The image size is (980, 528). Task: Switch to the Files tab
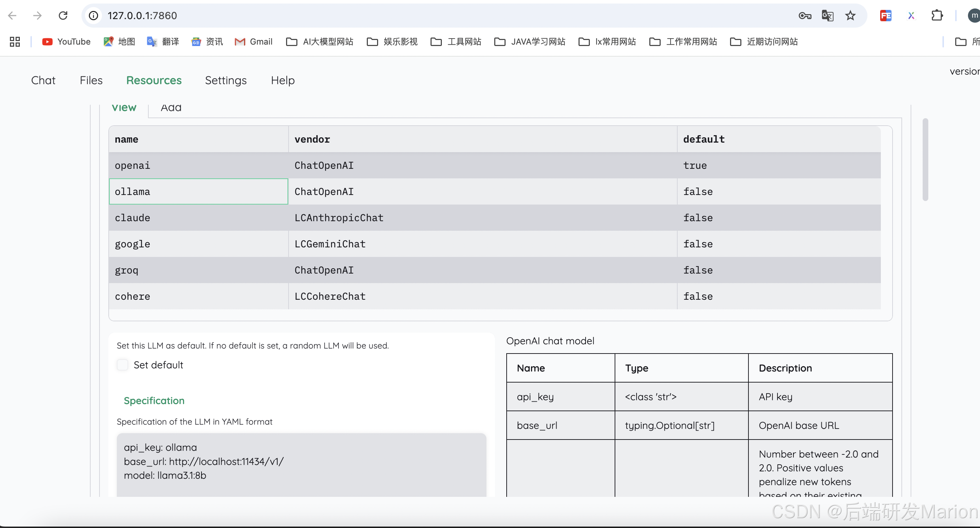tap(91, 81)
